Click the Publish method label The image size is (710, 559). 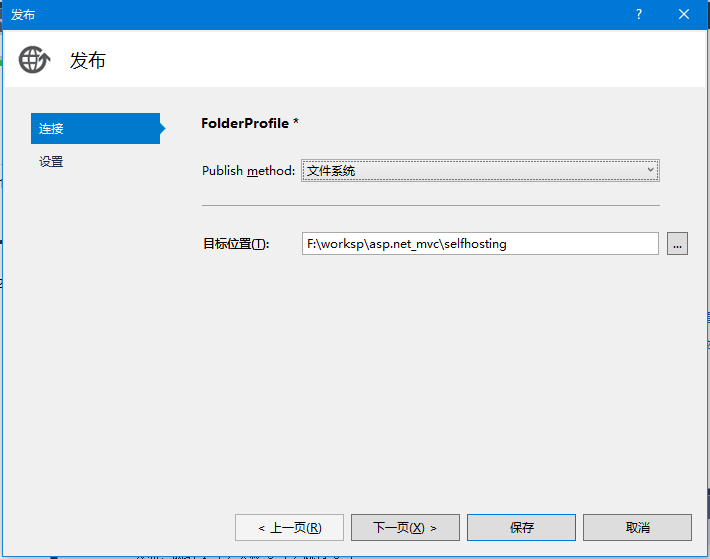point(248,171)
